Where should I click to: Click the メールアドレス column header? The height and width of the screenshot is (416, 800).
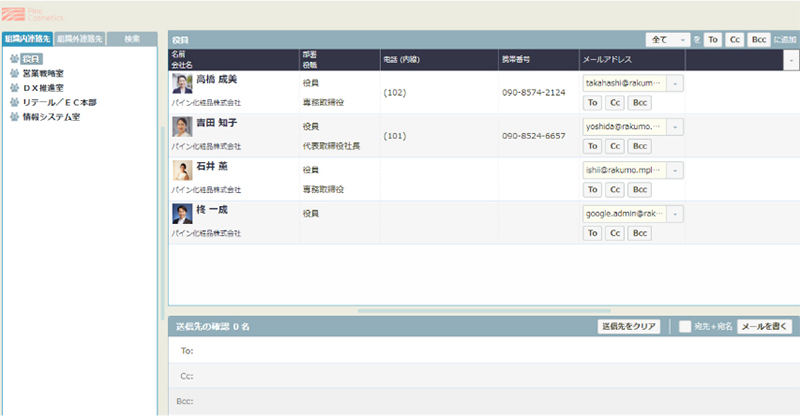click(x=607, y=60)
